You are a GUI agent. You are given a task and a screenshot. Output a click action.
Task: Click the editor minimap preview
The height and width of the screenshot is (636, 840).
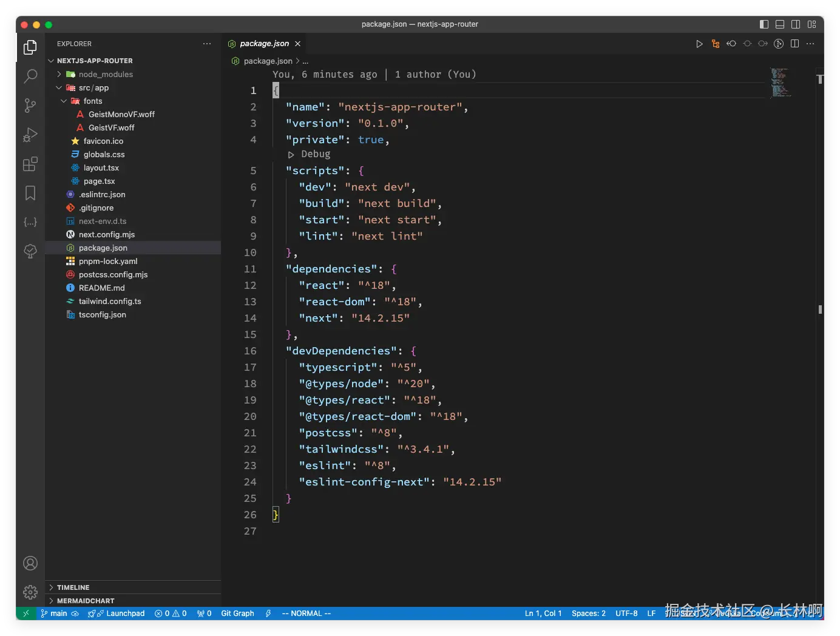(781, 83)
